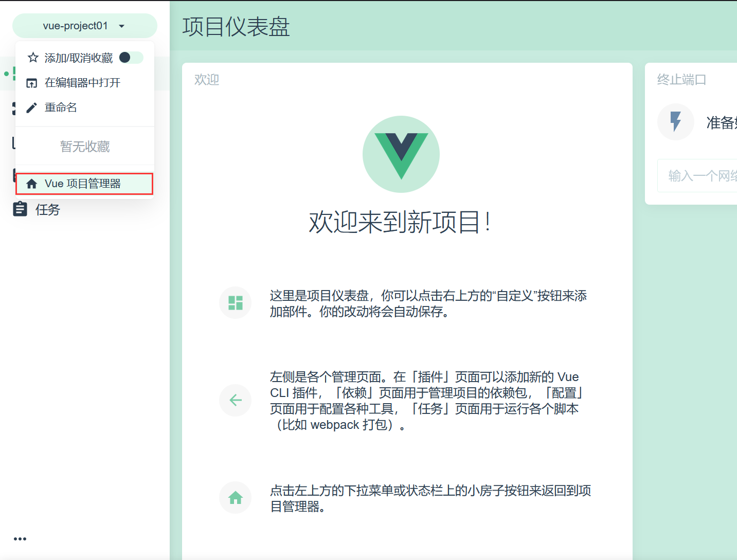
Task: Choose 重命名 from the dropdown menu
Action: [85, 107]
